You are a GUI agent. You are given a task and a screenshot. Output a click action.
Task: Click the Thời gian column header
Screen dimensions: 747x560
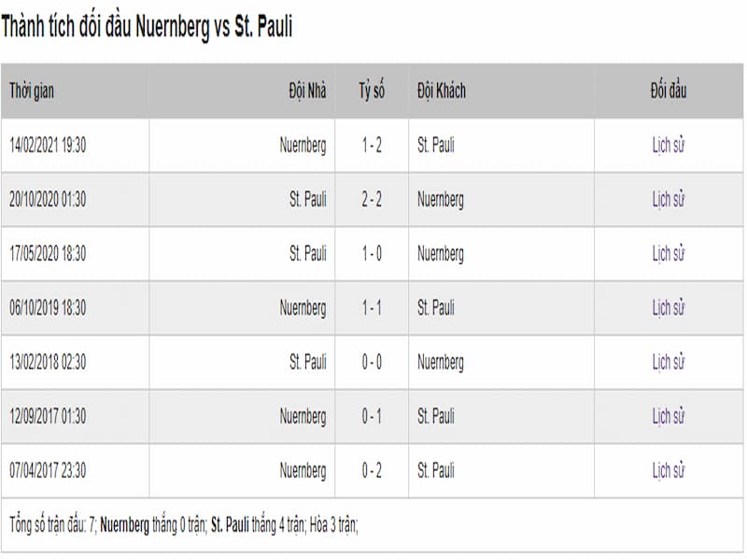pyautogui.click(x=32, y=91)
